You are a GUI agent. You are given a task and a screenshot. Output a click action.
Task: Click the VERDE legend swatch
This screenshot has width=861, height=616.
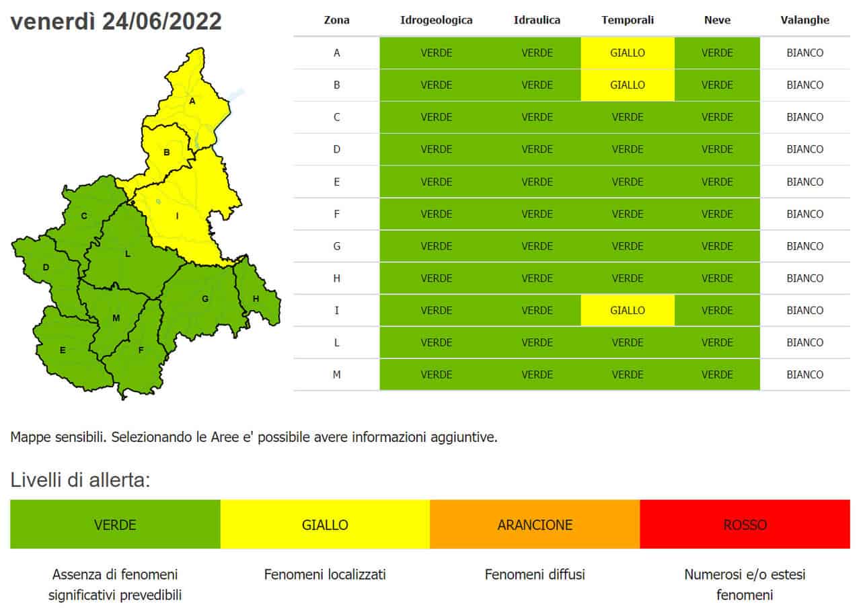click(115, 525)
